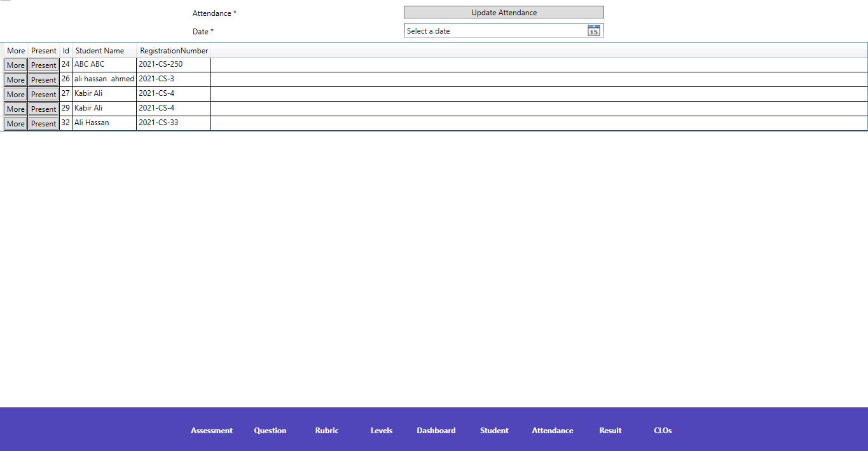The width and height of the screenshot is (868, 451).
Task: Select the Id cell showing 32
Action: pyautogui.click(x=65, y=123)
